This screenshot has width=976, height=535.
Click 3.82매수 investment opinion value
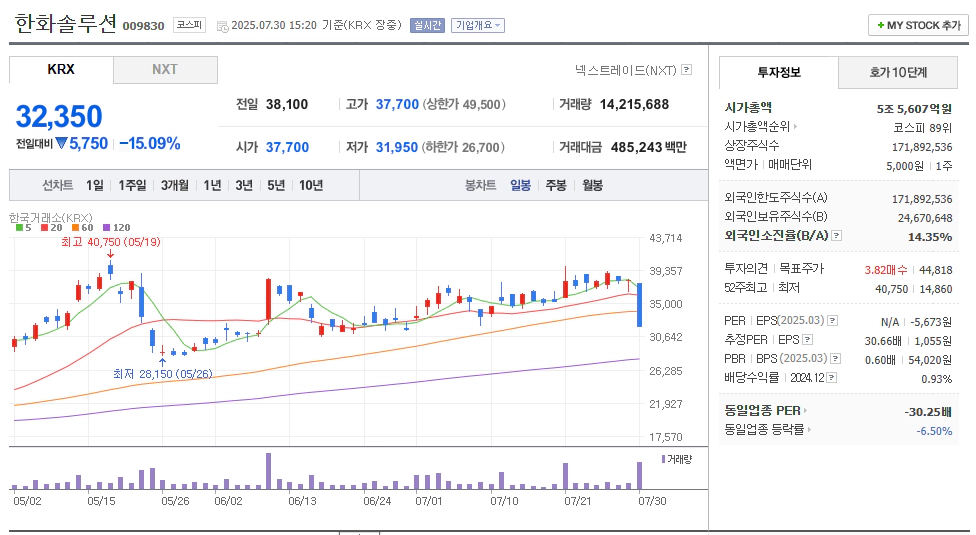(886, 270)
